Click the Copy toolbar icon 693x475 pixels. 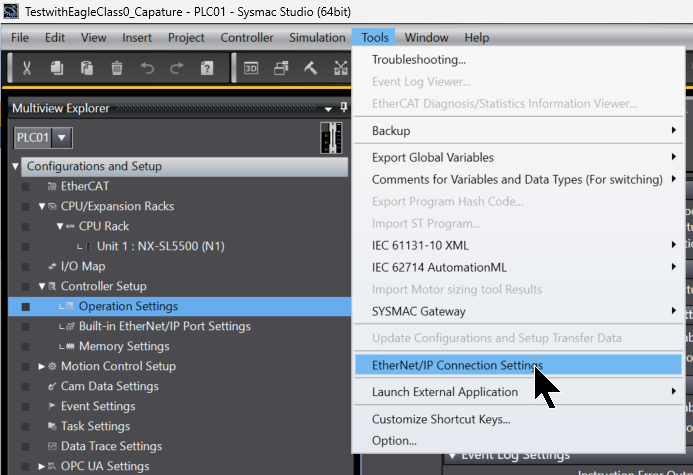[x=57, y=68]
